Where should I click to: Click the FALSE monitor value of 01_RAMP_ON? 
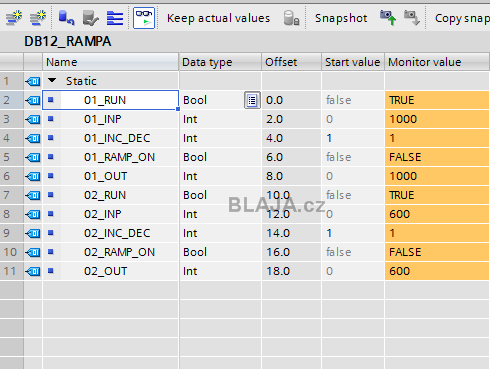(437, 157)
